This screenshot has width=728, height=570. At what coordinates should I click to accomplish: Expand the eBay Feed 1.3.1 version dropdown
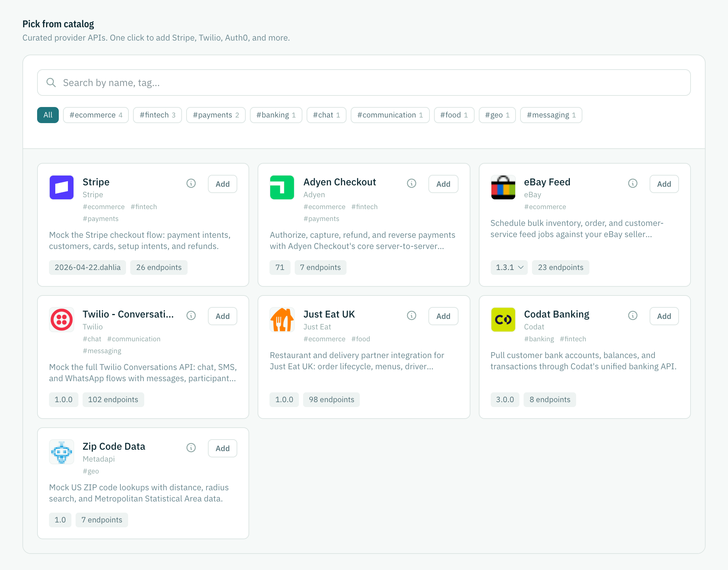pyautogui.click(x=509, y=268)
